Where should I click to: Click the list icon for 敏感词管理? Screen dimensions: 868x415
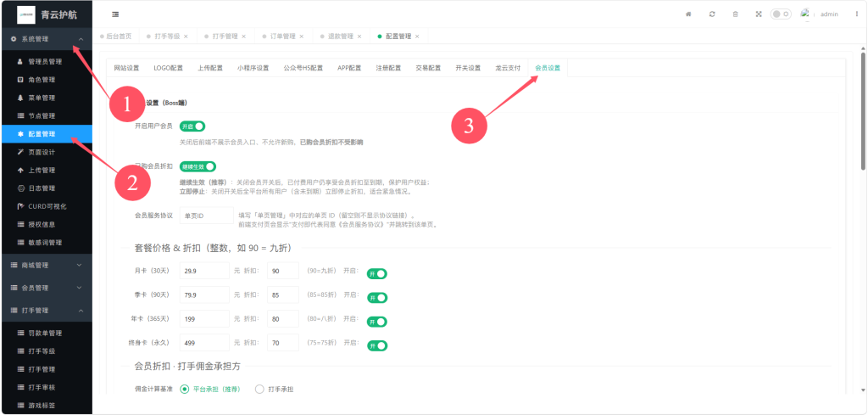tap(20, 243)
